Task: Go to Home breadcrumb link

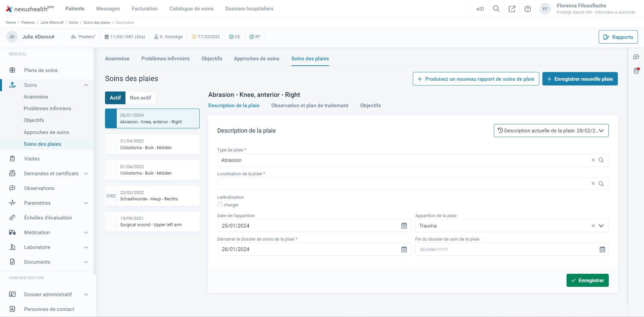Action: 11,22
